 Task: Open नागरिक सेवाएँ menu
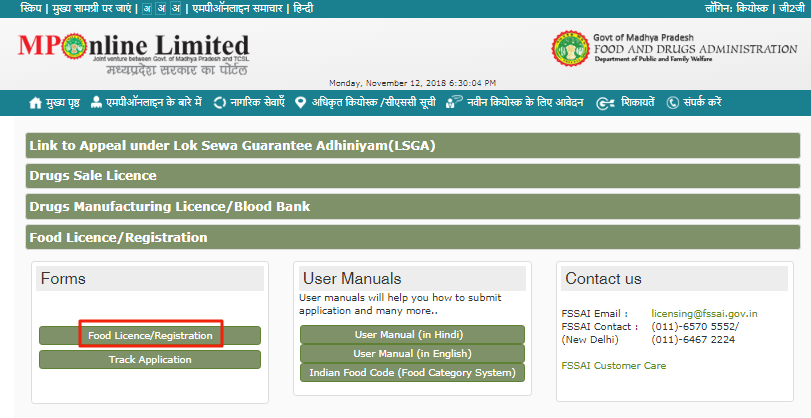coord(257,102)
